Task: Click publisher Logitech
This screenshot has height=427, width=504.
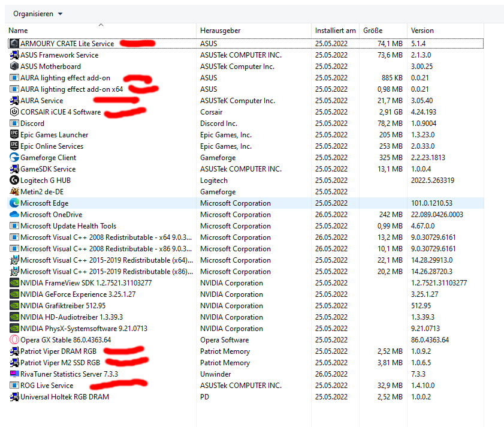Action: (x=214, y=180)
